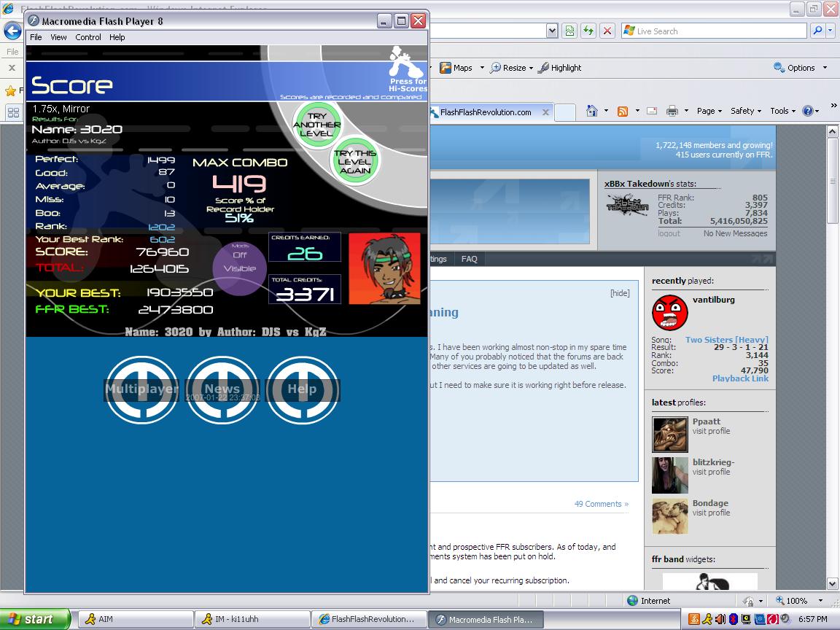This screenshot has height=630, width=840.
Task: Click the Print icon in command bar
Action: pyautogui.click(x=672, y=111)
